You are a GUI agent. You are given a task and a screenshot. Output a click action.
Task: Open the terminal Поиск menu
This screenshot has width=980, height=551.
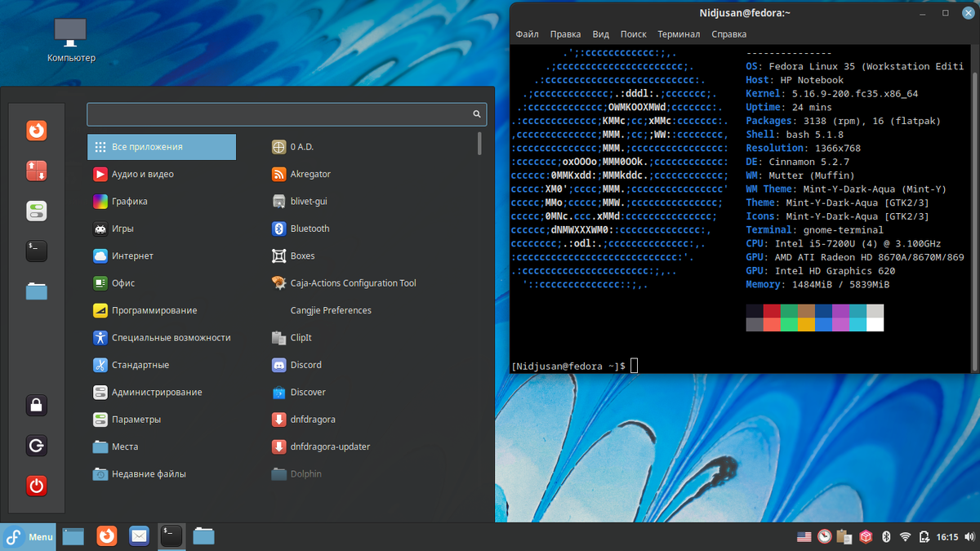(x=633, y=34)
